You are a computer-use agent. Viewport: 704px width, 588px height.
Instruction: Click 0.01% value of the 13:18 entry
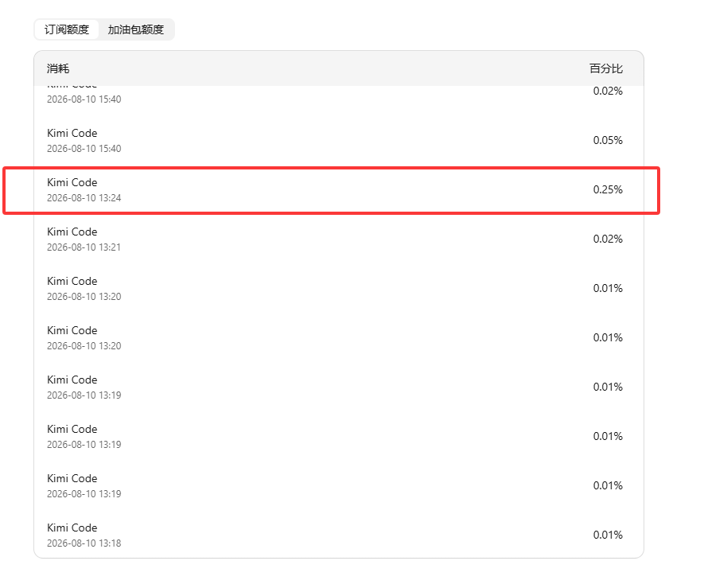tap(608, 535)
